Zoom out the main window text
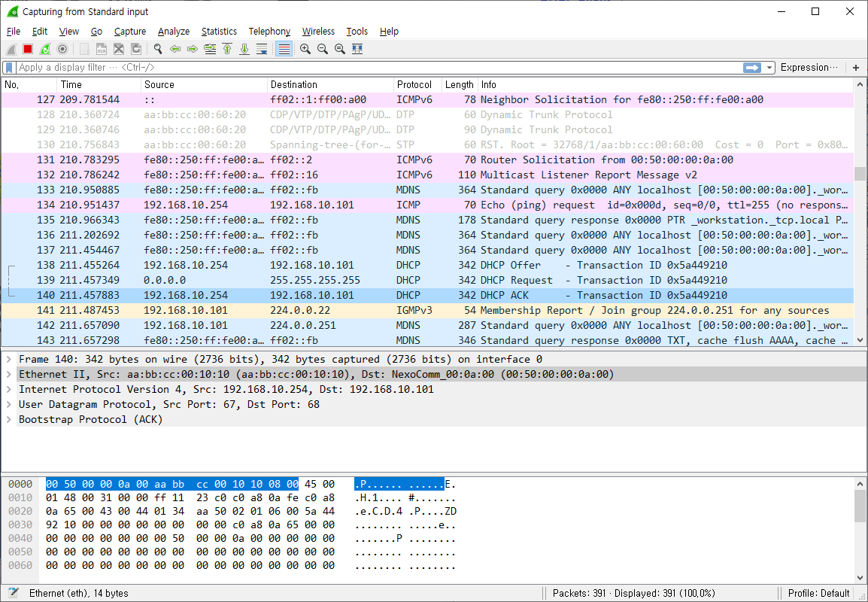The image size is (868, 602). click(x=322, y=50)
